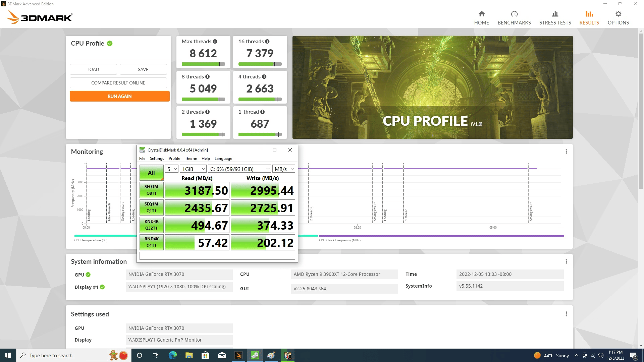
Task: Click LOAD in CPU Profile panel
Action: pyautogui.click(x=93, y=69)
